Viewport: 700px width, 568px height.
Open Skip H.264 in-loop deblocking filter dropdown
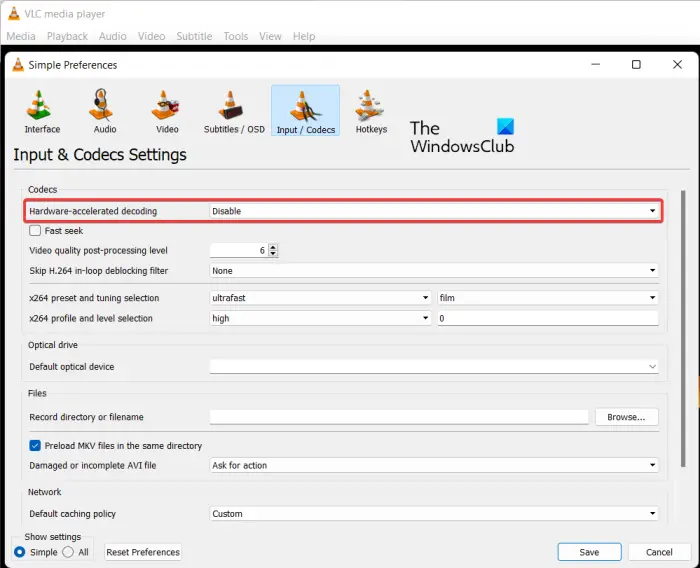434,271
